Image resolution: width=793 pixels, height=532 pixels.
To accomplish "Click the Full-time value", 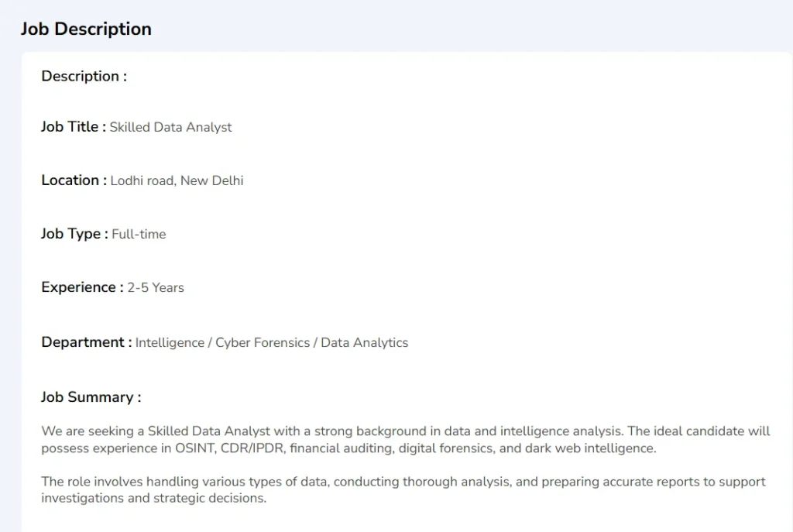I will coord(139,234).
